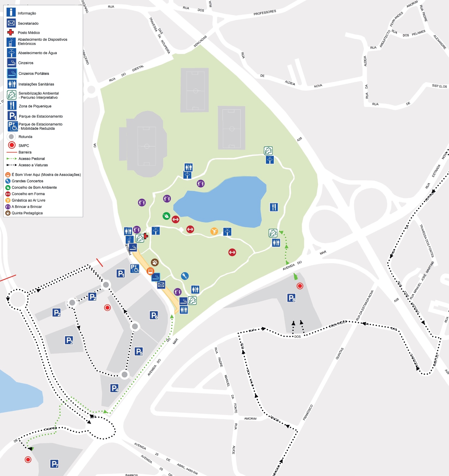
Task: Click the picnic zone icon beside the lake
Action: pyautogui.click(x=274, y=207)
